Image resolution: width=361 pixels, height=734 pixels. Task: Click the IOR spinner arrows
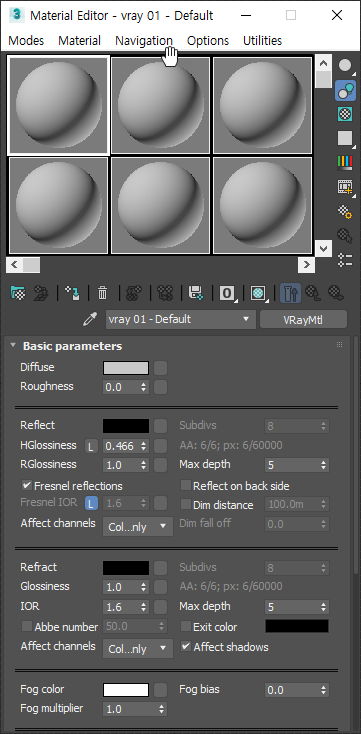(143, 607)
